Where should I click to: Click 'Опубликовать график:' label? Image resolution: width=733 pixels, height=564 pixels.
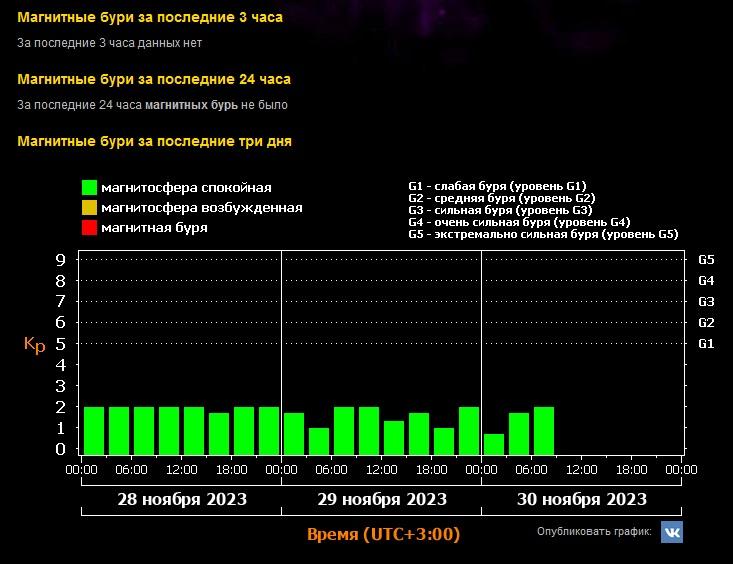pyautogui.click(x=594, y=531)
